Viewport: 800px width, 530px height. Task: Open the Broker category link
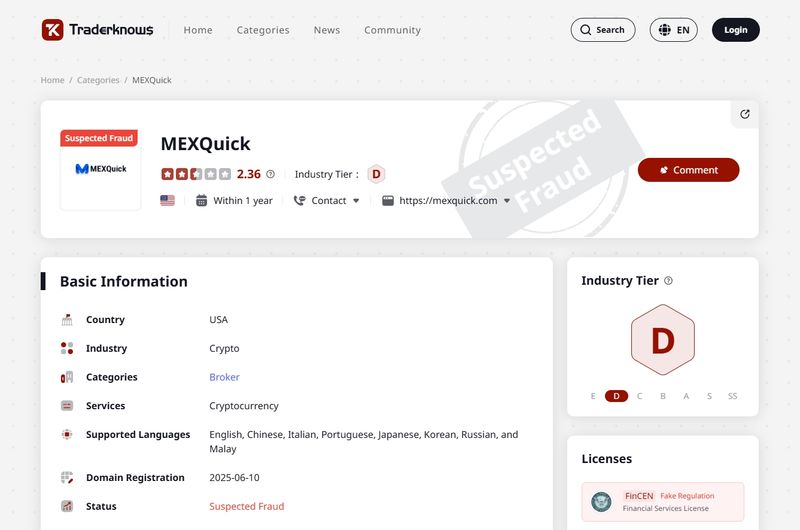click(224, 377)
